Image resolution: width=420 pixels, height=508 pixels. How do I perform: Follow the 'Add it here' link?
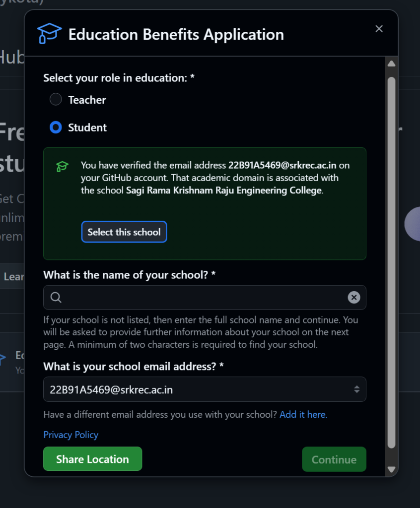coord(303,414)
